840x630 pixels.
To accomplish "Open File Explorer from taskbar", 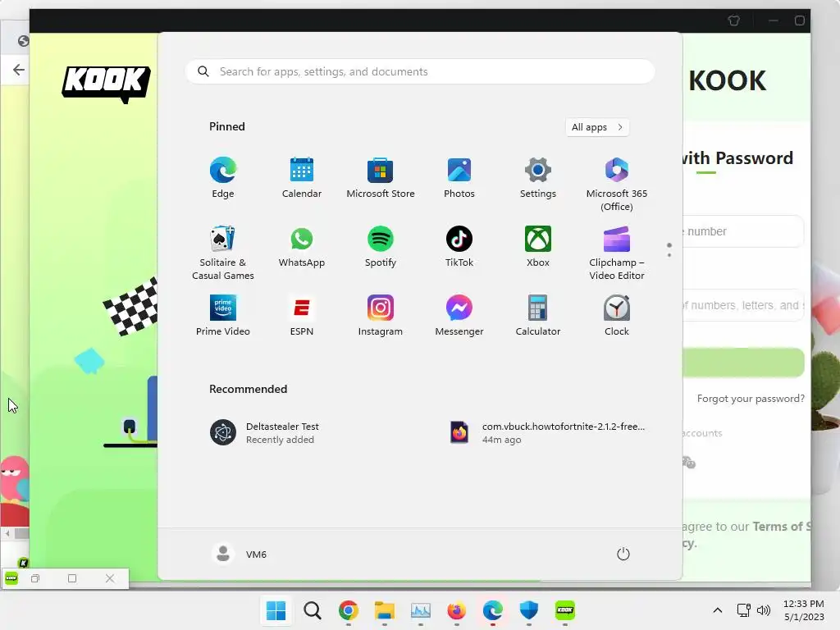I will pyautogui.click(x=384, y=610).
